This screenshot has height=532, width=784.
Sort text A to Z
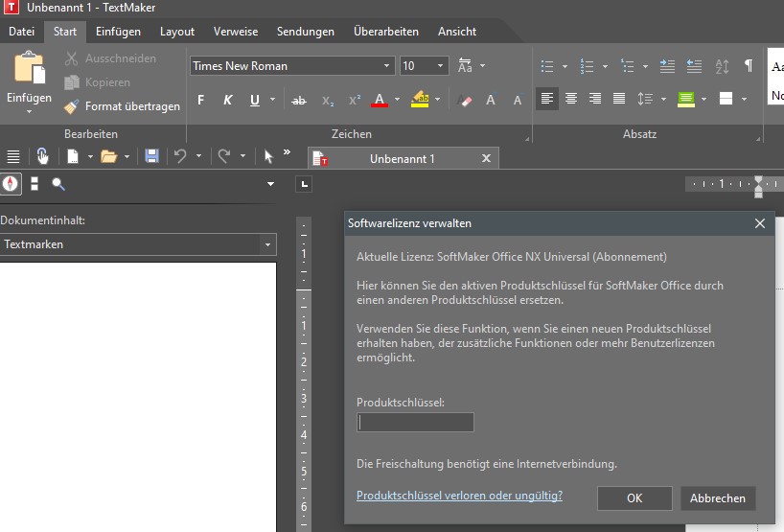point(722,66)
